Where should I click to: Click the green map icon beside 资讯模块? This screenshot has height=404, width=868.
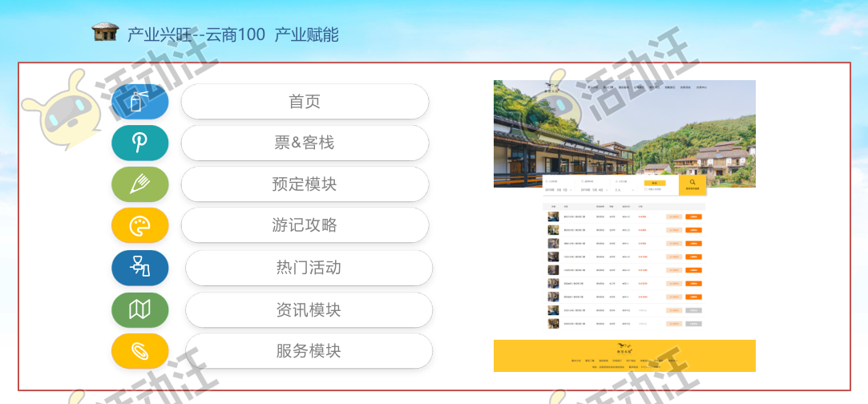point(139,309)
